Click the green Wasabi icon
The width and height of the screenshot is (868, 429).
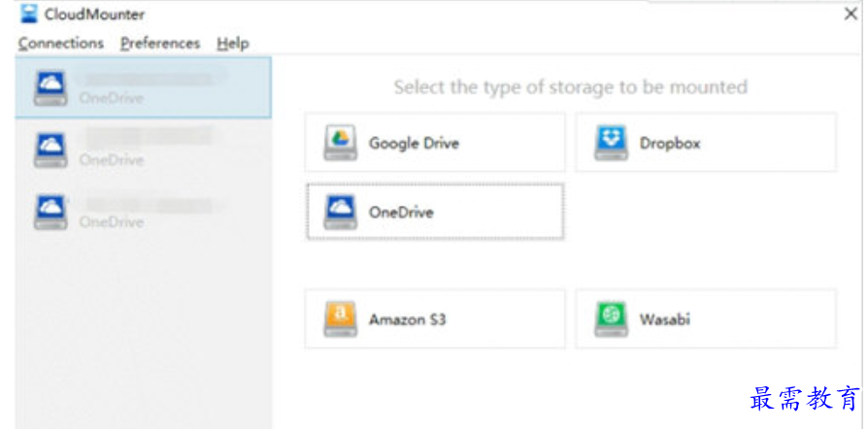611,319
